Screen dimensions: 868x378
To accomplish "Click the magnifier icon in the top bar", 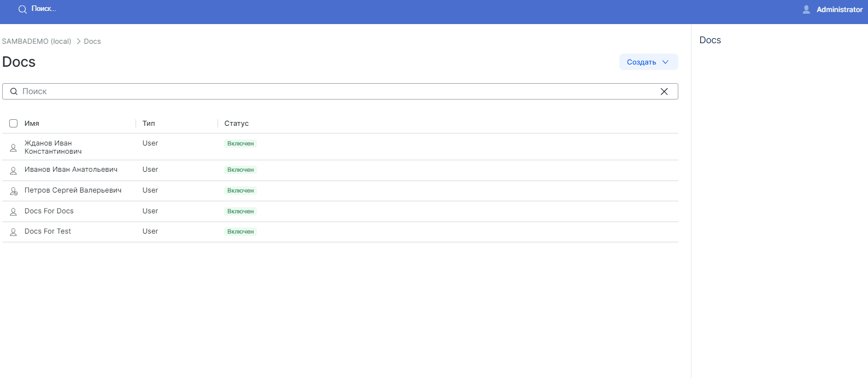I will (x=22, y=10).
